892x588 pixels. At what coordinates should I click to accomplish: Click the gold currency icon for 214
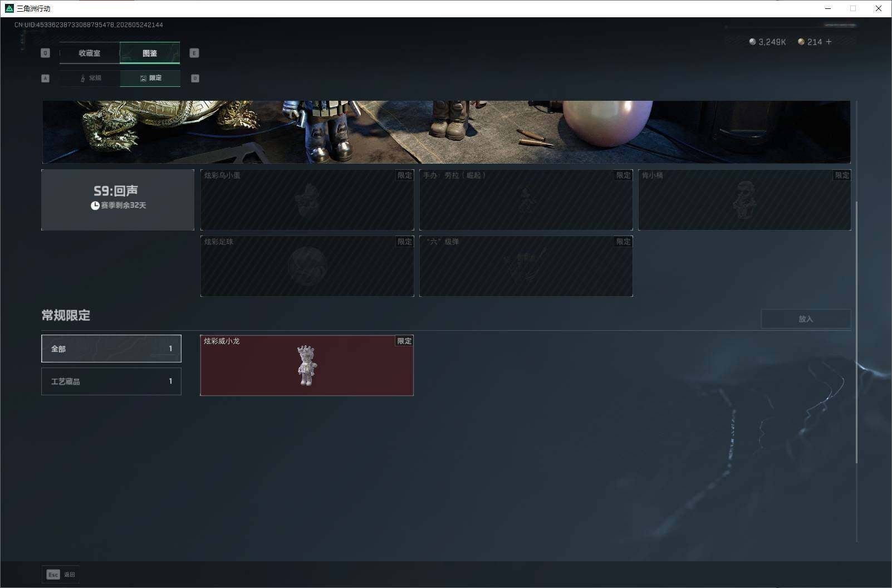(801, 42)
